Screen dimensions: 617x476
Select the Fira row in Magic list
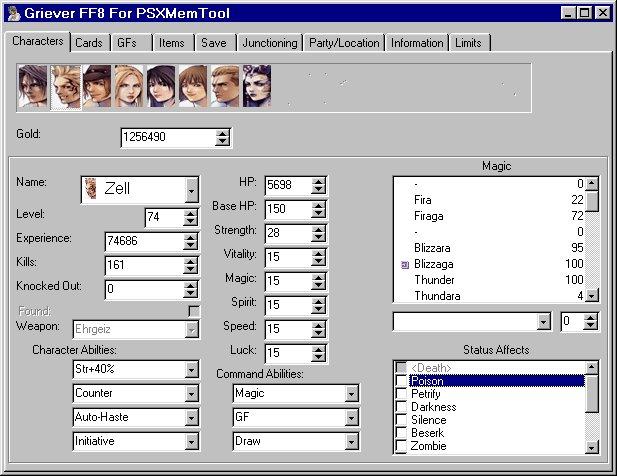click(x=489, y=200)
